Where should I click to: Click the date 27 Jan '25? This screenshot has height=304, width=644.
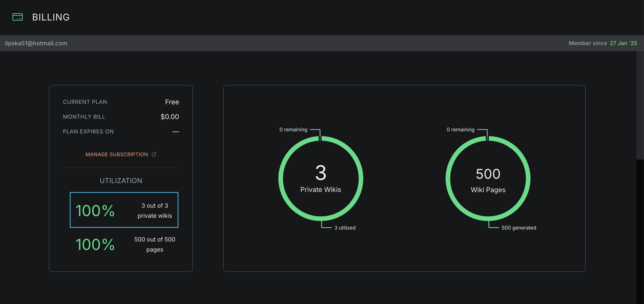[623, 43]
